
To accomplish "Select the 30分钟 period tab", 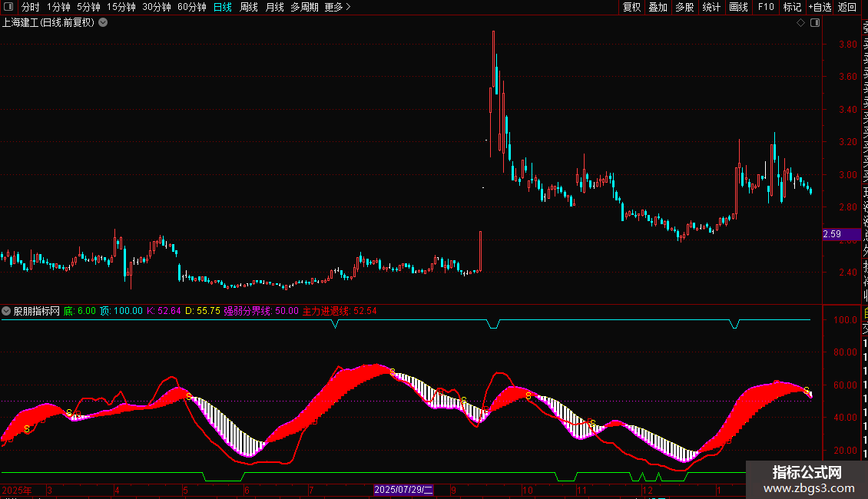I will pyautogui.click(x=157, y=7).
